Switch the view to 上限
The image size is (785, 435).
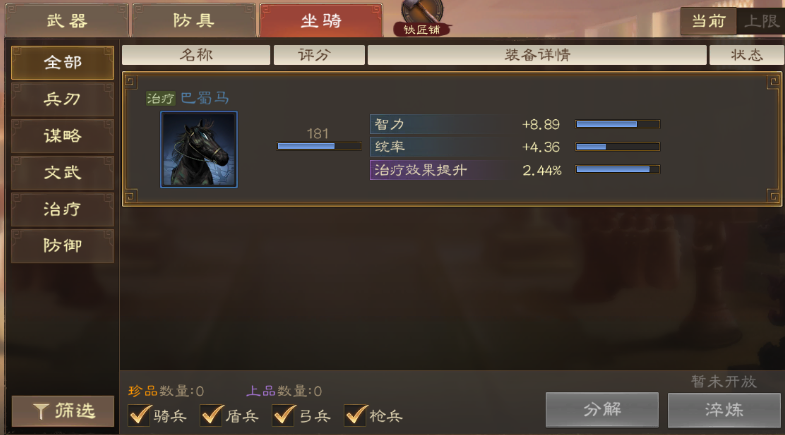pyautogui.click(x=760, y=21)
